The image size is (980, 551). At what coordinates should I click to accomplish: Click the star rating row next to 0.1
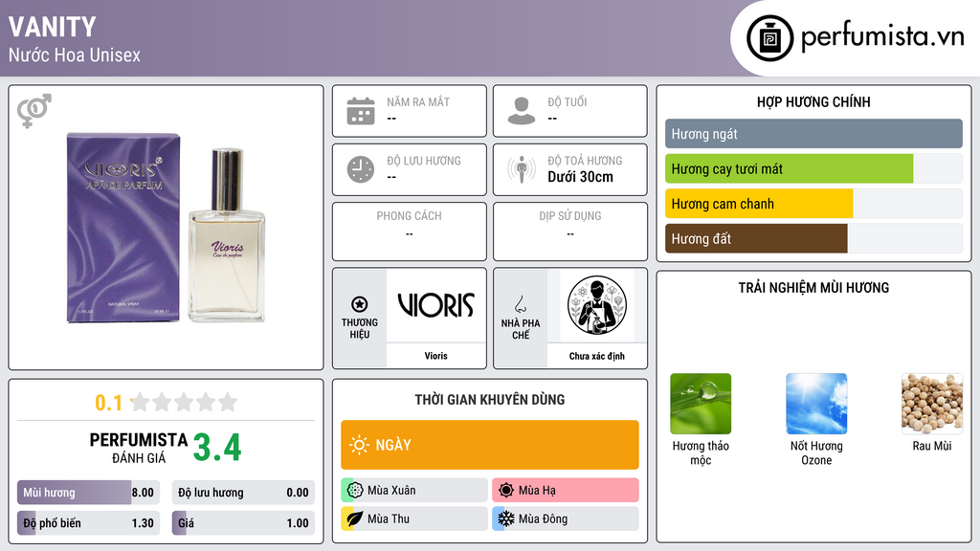tap(184, 403)
